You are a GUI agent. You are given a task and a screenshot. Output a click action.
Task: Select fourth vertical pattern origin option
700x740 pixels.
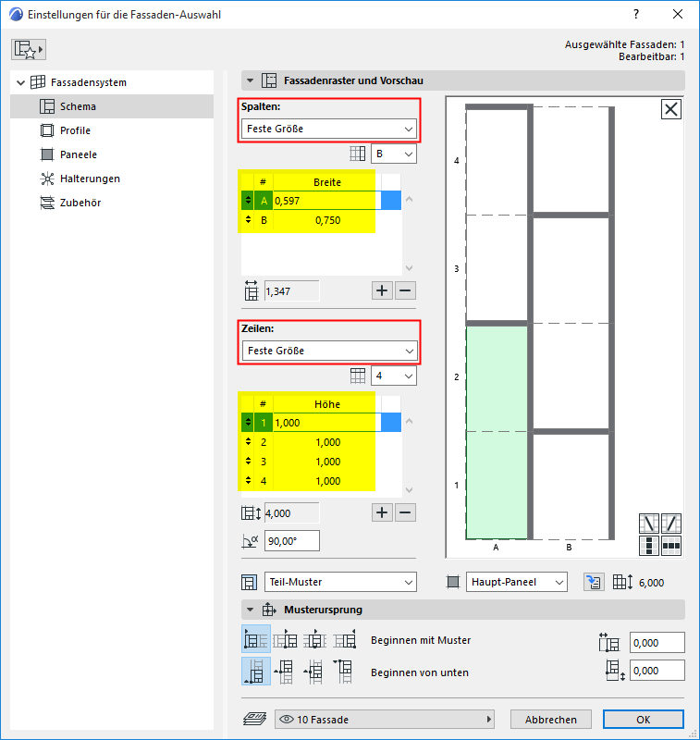[x=343, y=672]
